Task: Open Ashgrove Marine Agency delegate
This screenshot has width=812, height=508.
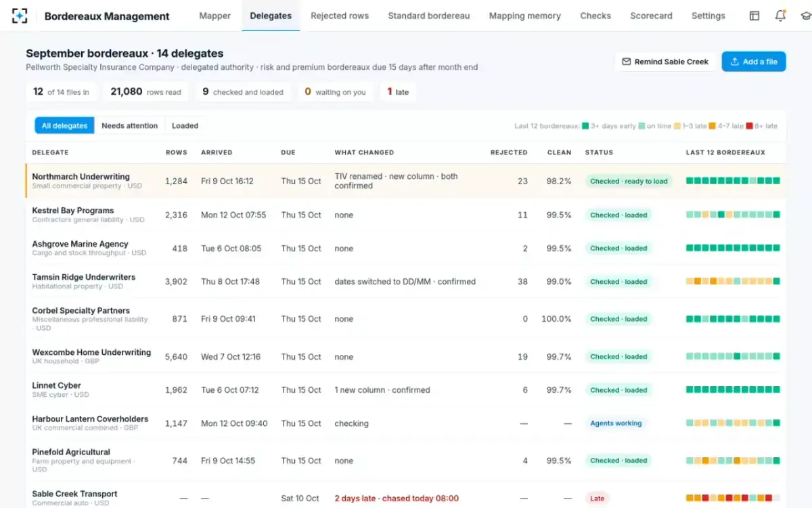Action: click(x=80, y=244)
